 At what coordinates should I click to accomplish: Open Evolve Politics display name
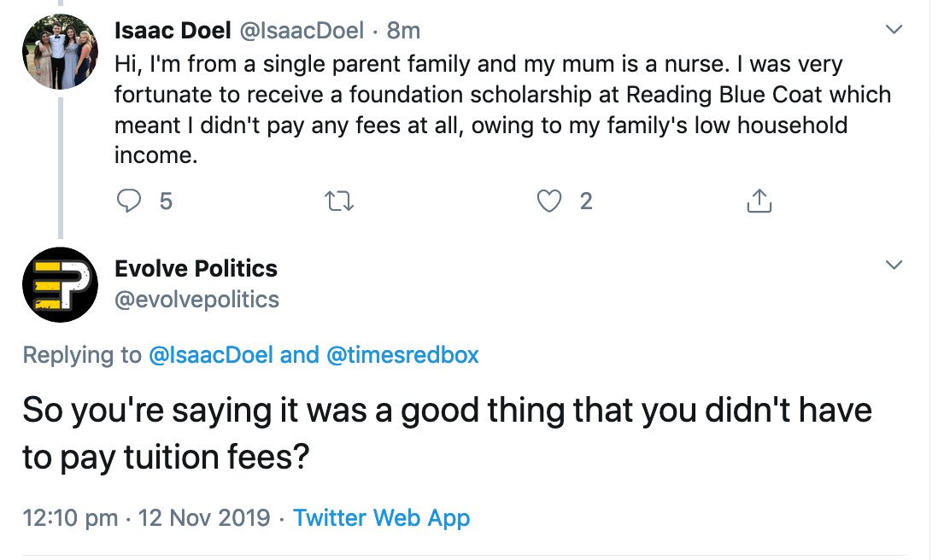tap(196, 269)
